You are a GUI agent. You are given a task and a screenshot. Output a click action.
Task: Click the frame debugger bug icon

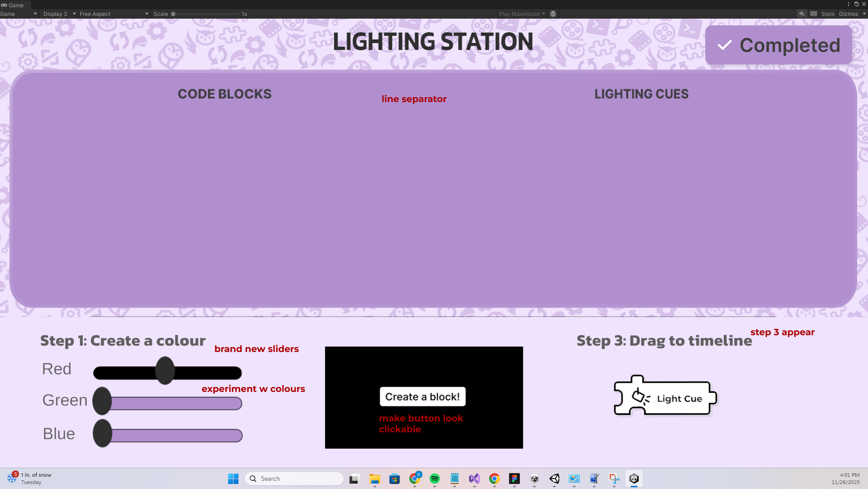(553, 14)
